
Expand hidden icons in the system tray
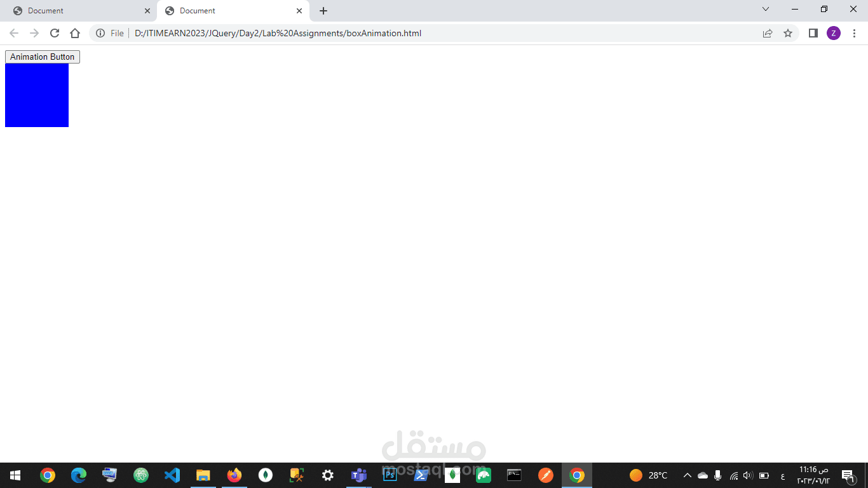pyautogui.click(x=688, y=475)
